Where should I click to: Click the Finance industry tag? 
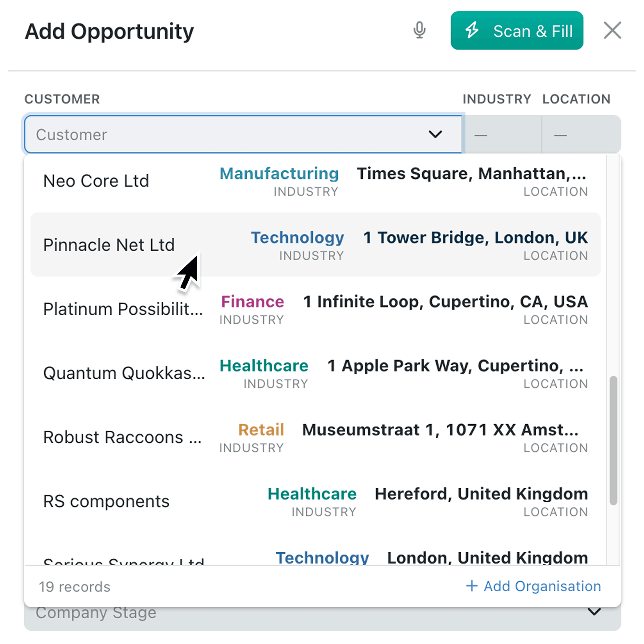point(252,301)
